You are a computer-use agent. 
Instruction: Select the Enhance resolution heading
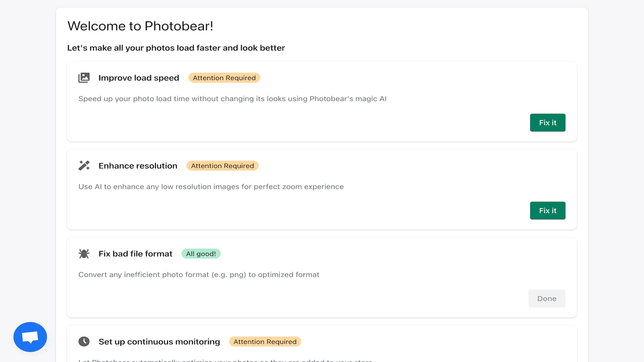(138, 166)
